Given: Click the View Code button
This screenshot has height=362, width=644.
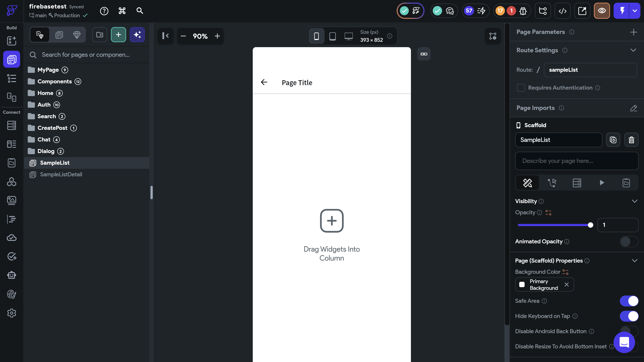Looking at the screenshot, I should [562, 11].
